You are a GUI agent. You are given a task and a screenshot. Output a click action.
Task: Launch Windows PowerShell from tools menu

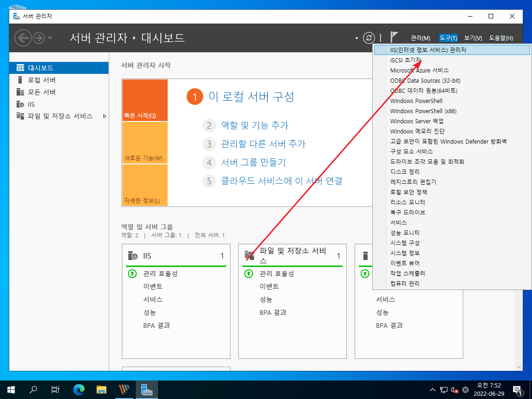pos(452,101)
